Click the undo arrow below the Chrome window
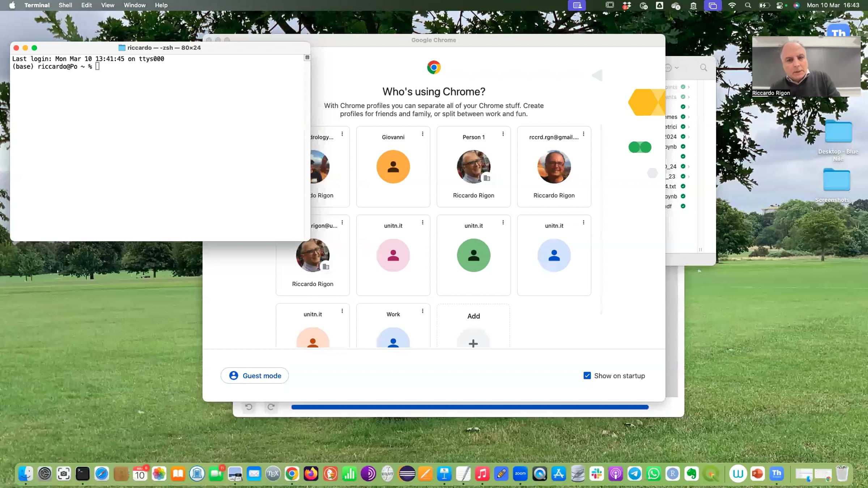This screenshot has height=488, width=868. pyautogui.click(x=249, y=407)
